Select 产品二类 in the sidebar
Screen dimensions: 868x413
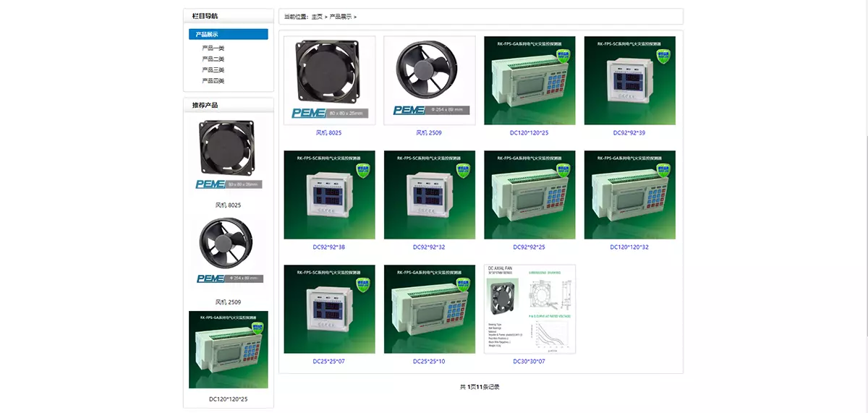pyautogui.click(x=213, y=59)
